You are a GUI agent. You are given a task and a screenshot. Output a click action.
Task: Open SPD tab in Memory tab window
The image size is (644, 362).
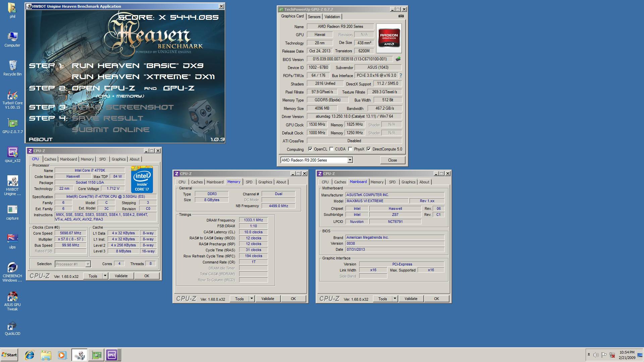249,182
